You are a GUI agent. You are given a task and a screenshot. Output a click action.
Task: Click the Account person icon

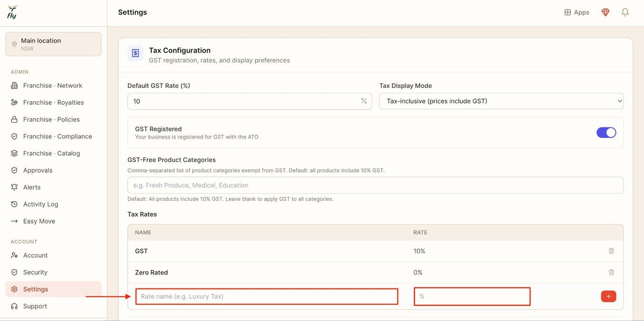pyautogui.click(x=14, y=255)
